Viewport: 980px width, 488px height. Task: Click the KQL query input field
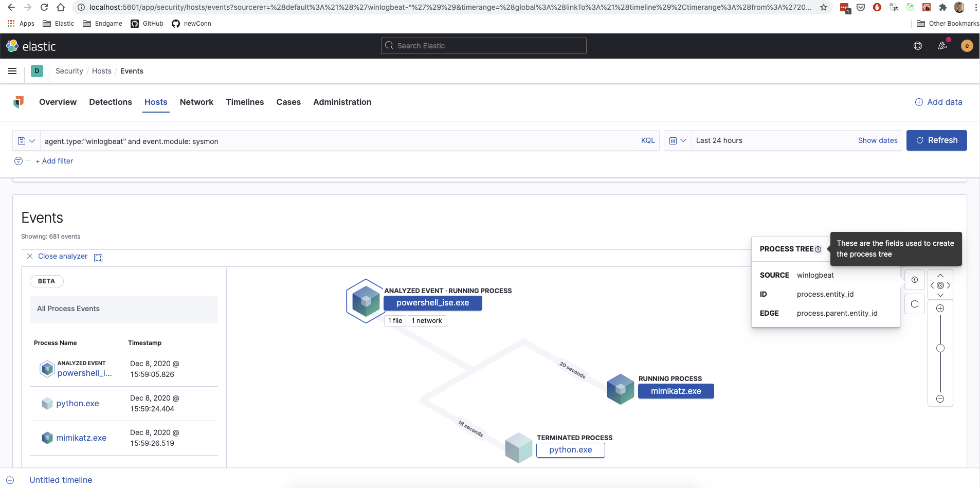[x=339, y=141]
